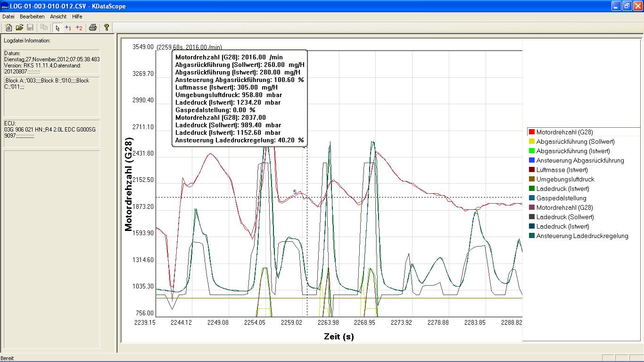The height and width of the screenshot is (362, 644).
Task: Open a log file using the folder icon
Action: tap(19, 27)
